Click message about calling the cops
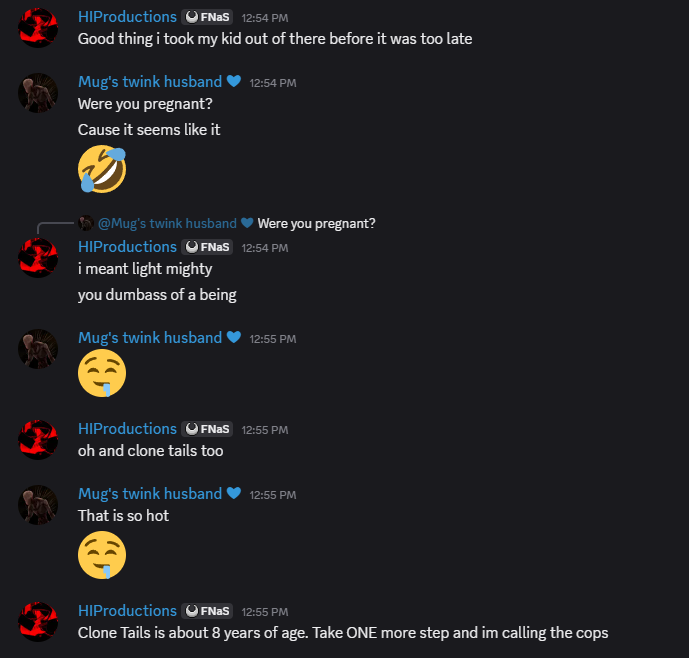The height and width of the screenshot is (658, 689). pos(343,633)
